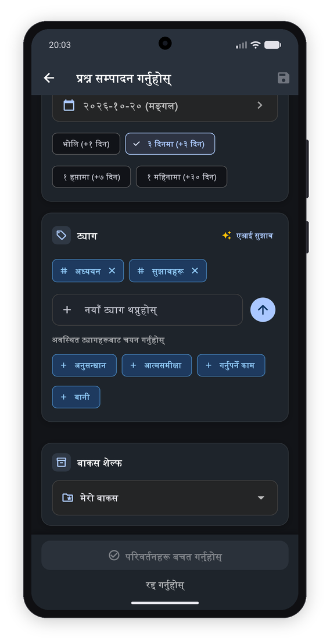Tap the blue up-arrow add tag button
This screenshot has width=330, height=644.
[x=263, y=309]
